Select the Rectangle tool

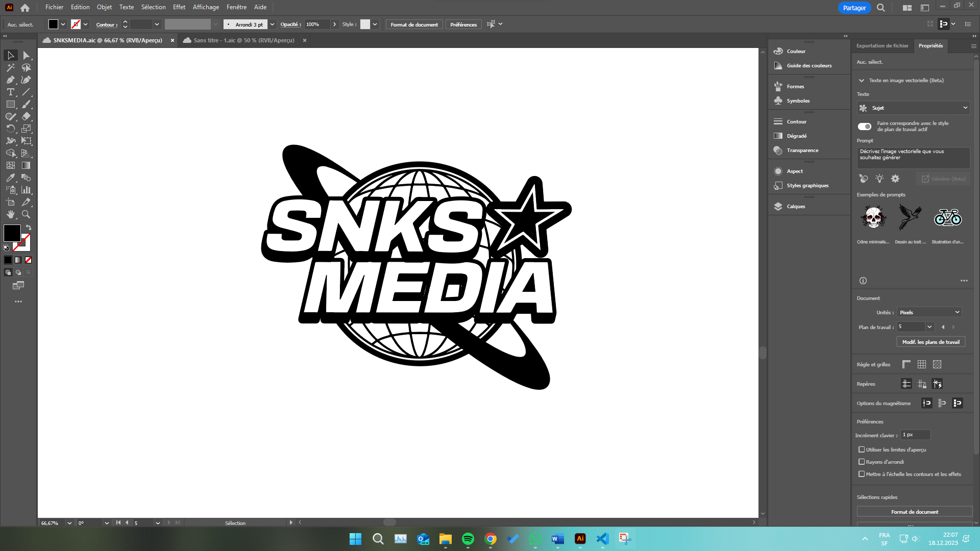pos(11,104)
